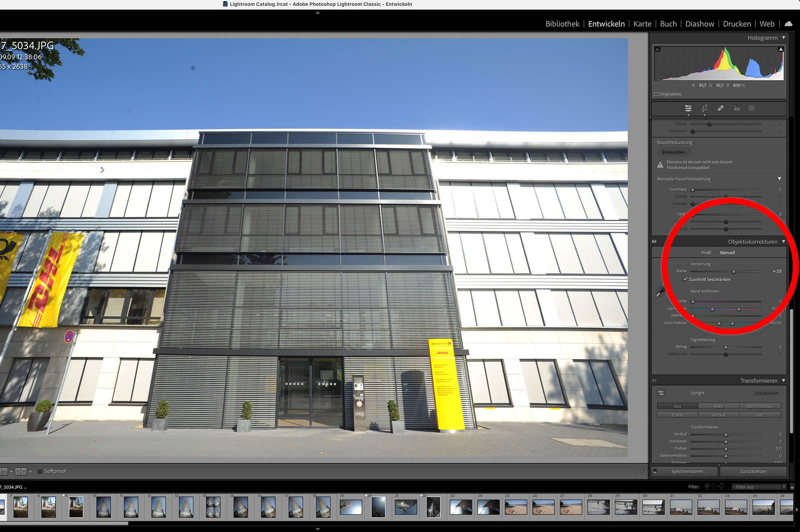
Task: Open the Filter aus dropdown
Action: (760, 487)
